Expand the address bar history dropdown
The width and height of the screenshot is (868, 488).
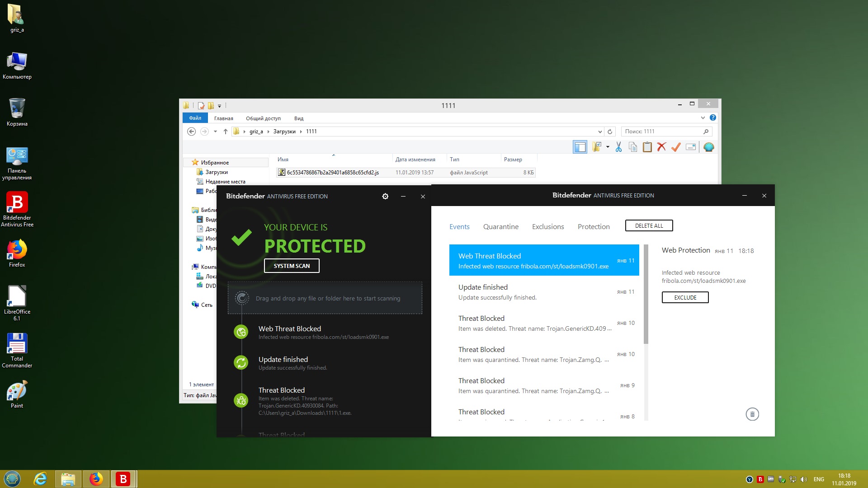pos(600,132)
